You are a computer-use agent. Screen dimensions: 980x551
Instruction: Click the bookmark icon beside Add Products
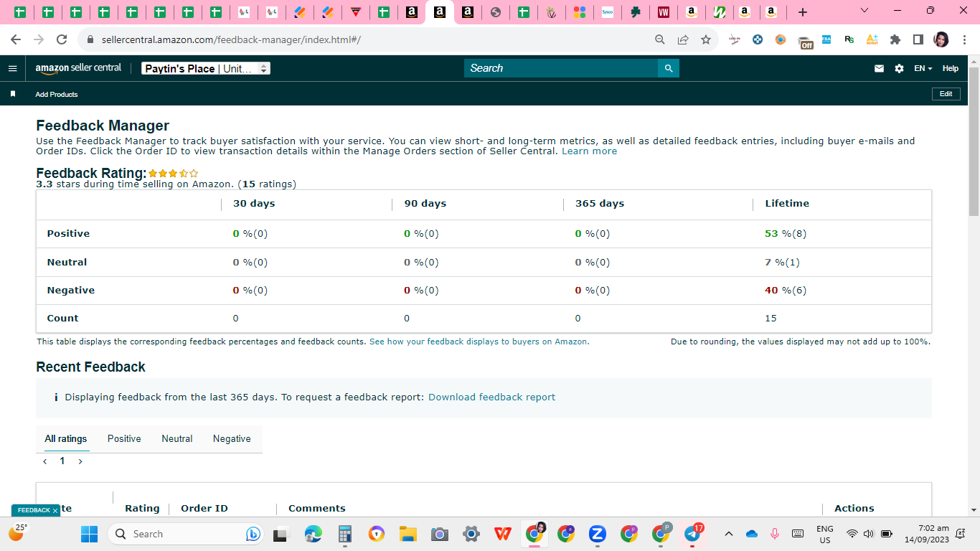point(12,94)
